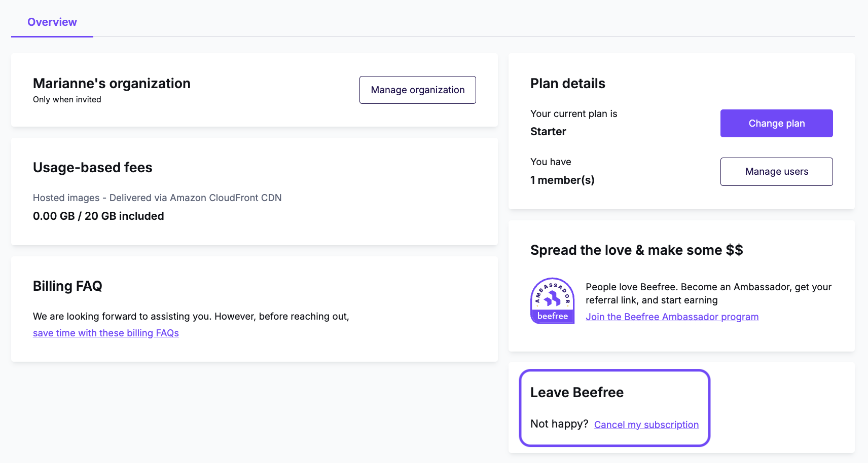This screenshot has width=868, height=463.
Task: Click the Beefree Ambassador badge icon
Action: 553,300
